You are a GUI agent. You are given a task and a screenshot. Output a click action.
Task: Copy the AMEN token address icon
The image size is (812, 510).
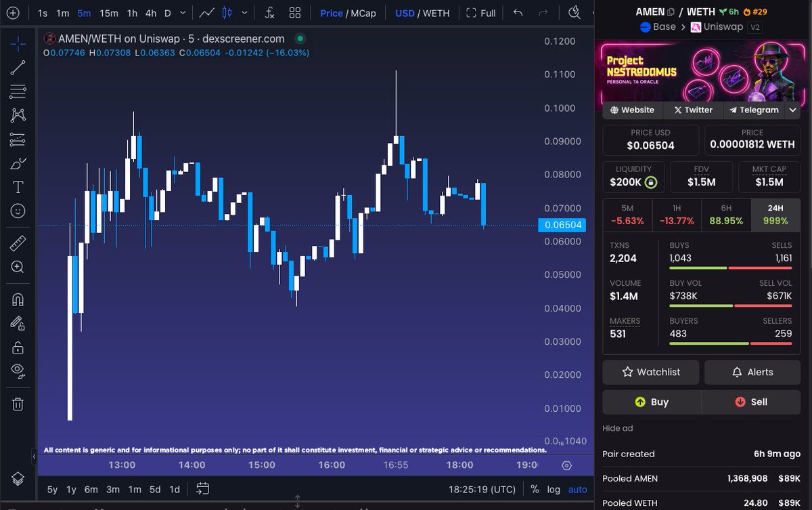click(x=671, y=12)
